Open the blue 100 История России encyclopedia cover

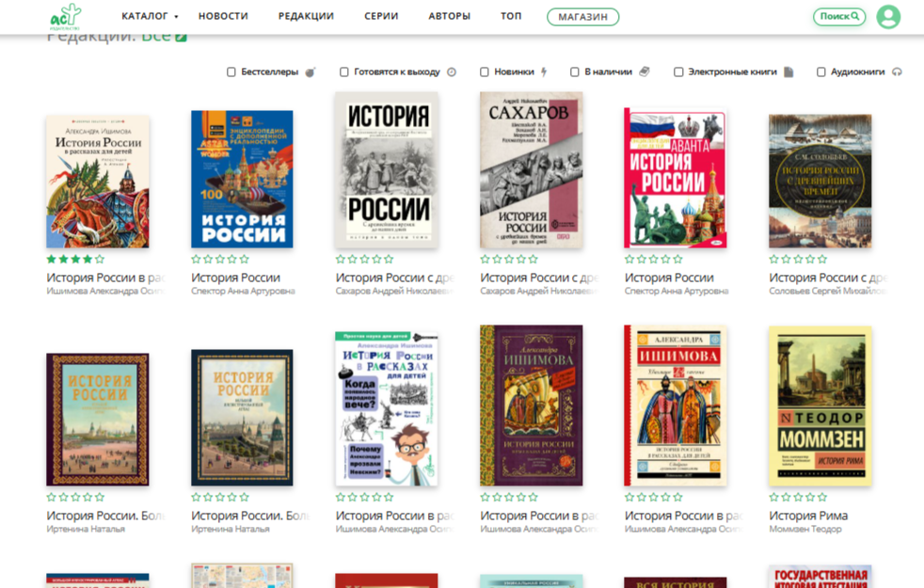point(242,179)
